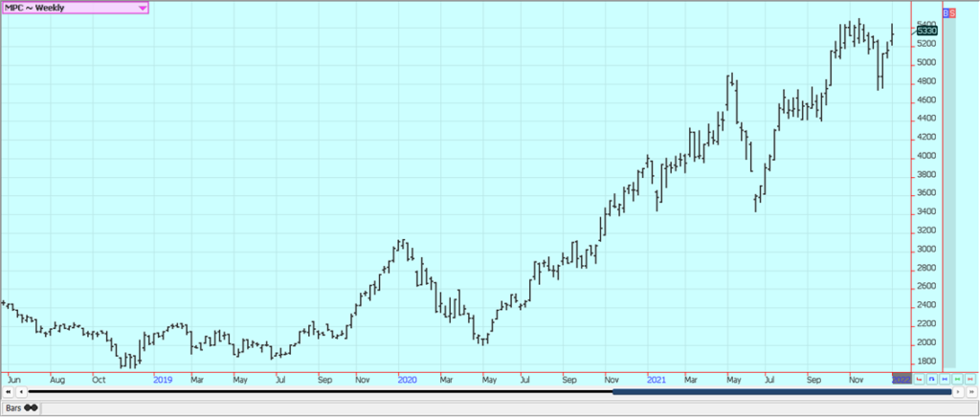Jump to the latest chart data
This screenshot has width=980, height=417.
971,392
